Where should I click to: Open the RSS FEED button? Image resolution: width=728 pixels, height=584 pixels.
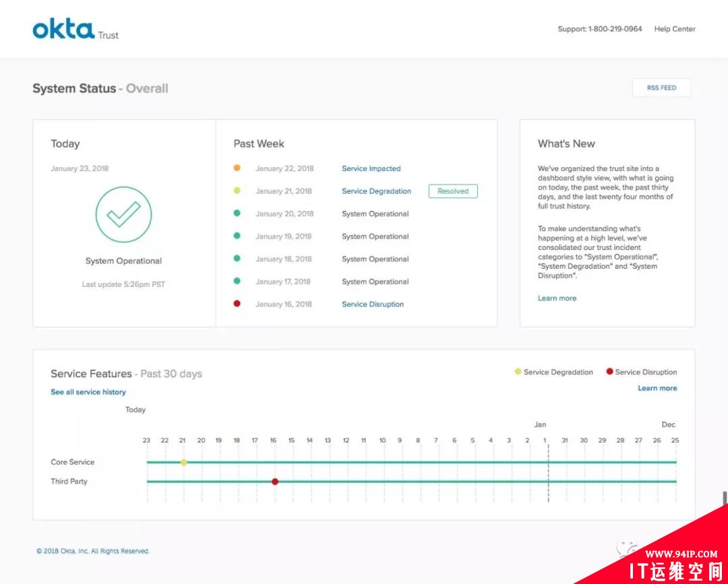point(661,88)
